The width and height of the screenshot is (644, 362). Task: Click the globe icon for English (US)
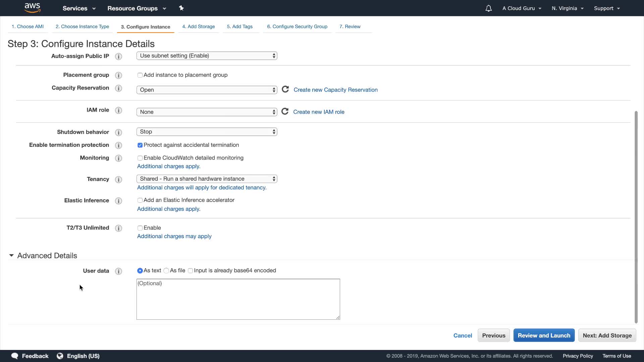click(x=60, y=356)
